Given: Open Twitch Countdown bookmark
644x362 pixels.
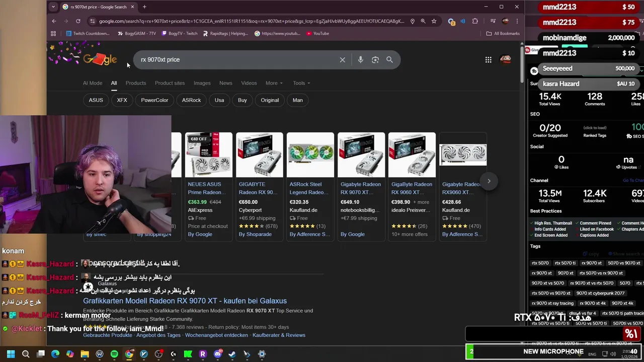Looking at the screenshot, I should click(88, 34).
